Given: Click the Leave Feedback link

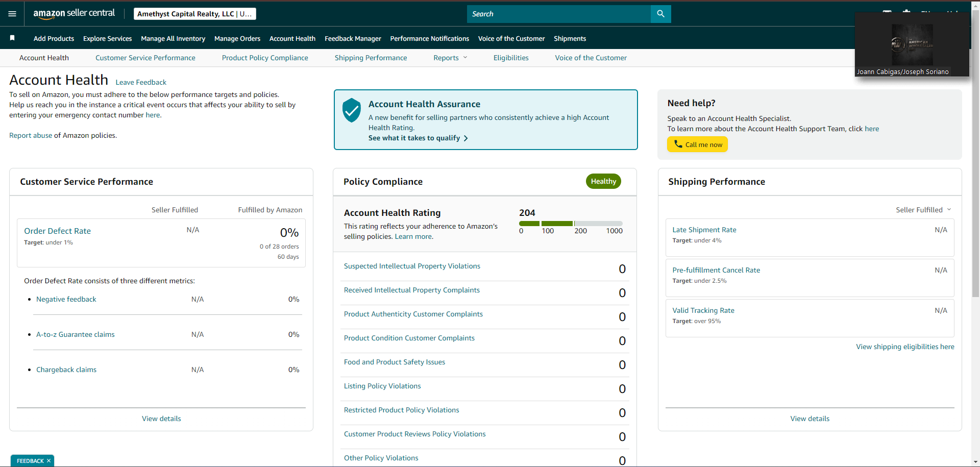Looking at the screenshot, I should (x=141, y=82).
